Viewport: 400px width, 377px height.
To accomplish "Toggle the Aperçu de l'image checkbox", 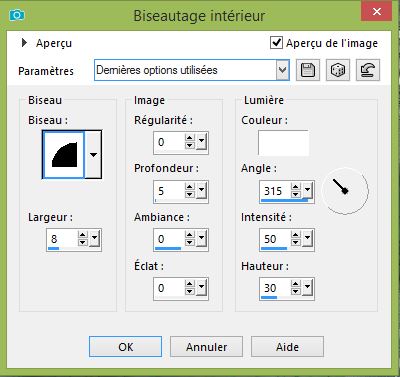I will point(276,43).
